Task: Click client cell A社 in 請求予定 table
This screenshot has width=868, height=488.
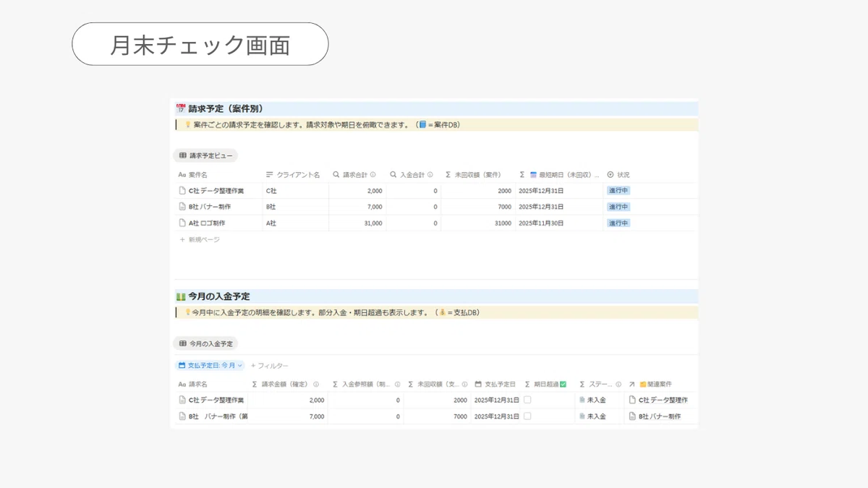Action: 271,223
